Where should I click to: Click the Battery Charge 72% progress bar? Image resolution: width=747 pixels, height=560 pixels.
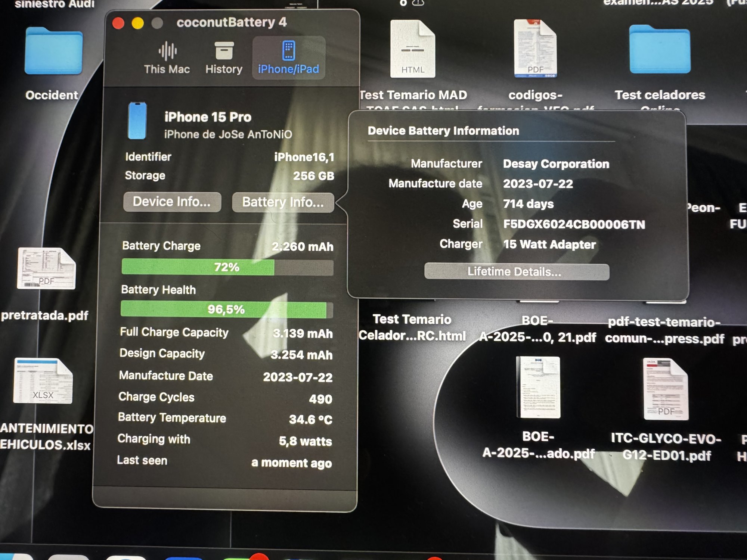pos(227,267)
